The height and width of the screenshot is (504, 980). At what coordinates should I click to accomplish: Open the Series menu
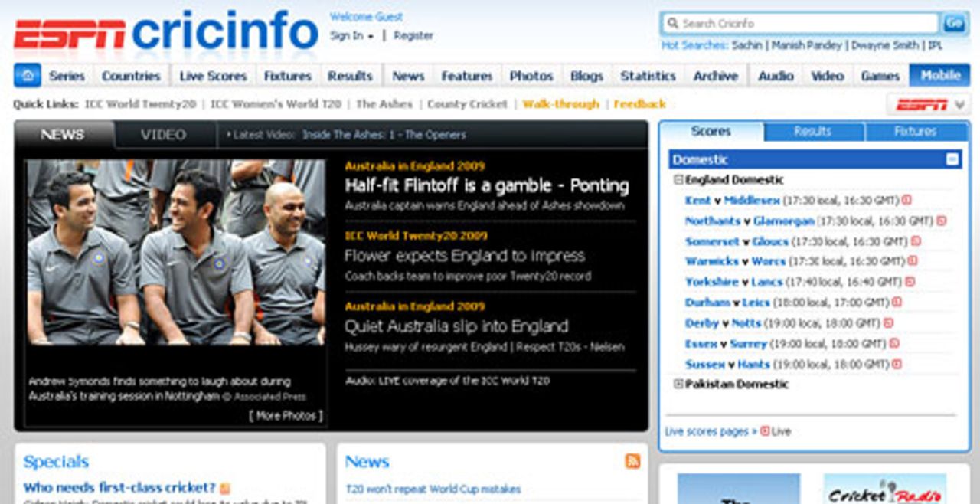click(67, 76)
